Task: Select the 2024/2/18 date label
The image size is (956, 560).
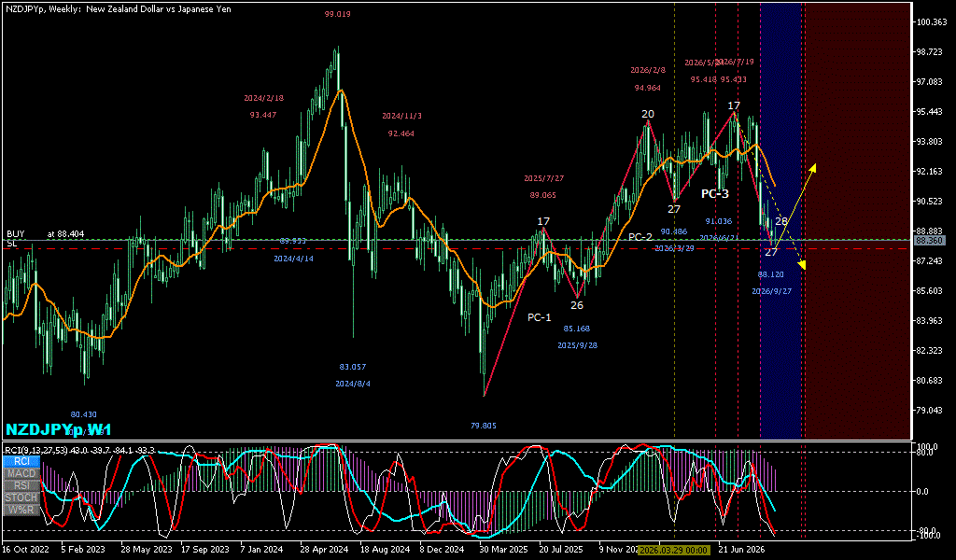Action: (263, 98)
